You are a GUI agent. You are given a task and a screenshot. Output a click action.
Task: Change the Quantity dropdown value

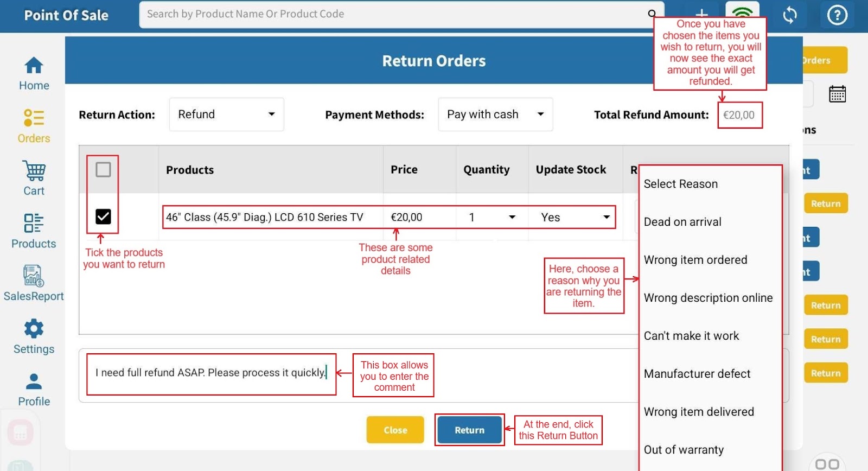492,218
